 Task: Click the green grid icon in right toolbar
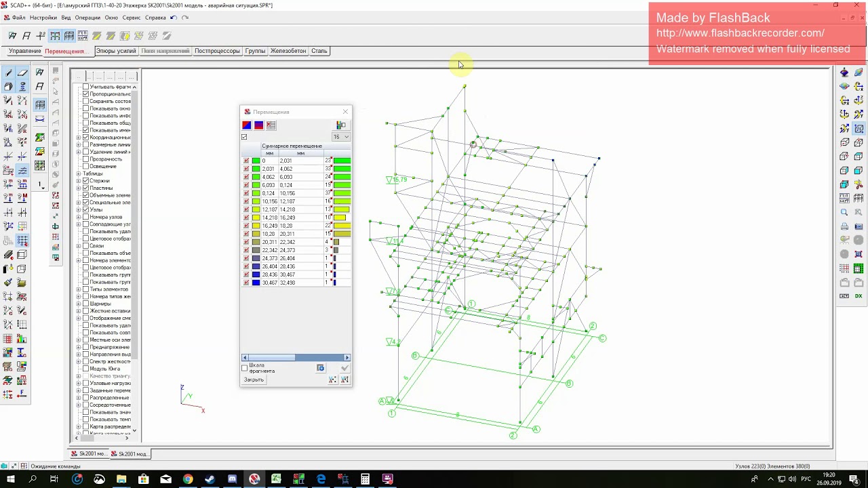click(859, 268)
